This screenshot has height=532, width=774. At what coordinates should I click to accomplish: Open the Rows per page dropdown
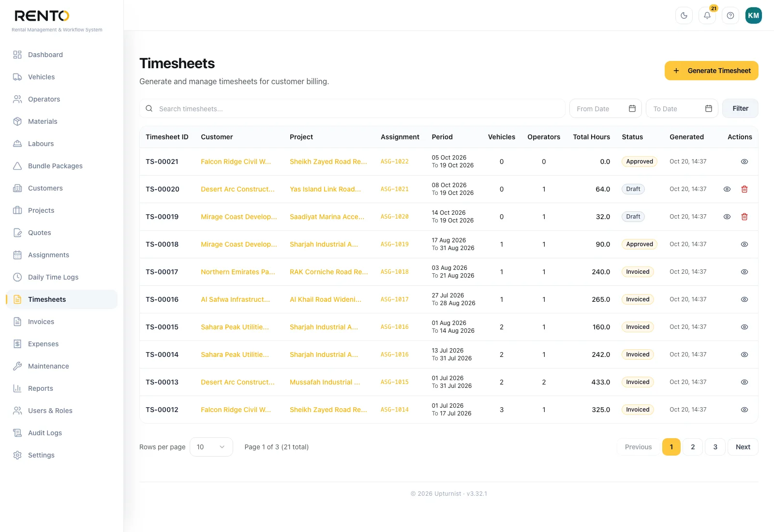pos(211,447)
